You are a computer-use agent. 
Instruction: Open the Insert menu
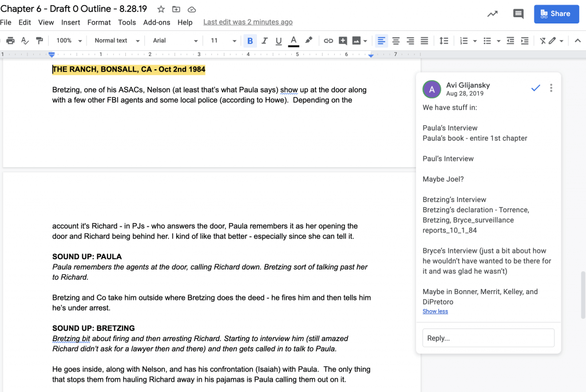point(70,22)
